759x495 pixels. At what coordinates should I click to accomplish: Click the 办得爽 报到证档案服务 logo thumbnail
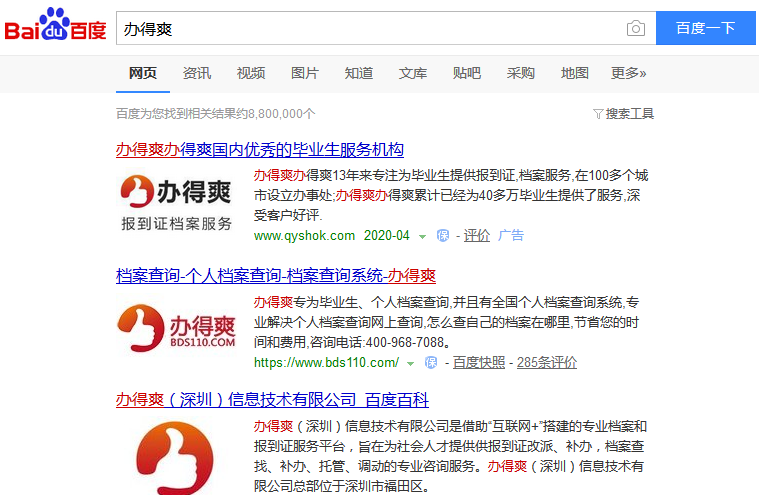pyautogui.click(x=176, y=203)
